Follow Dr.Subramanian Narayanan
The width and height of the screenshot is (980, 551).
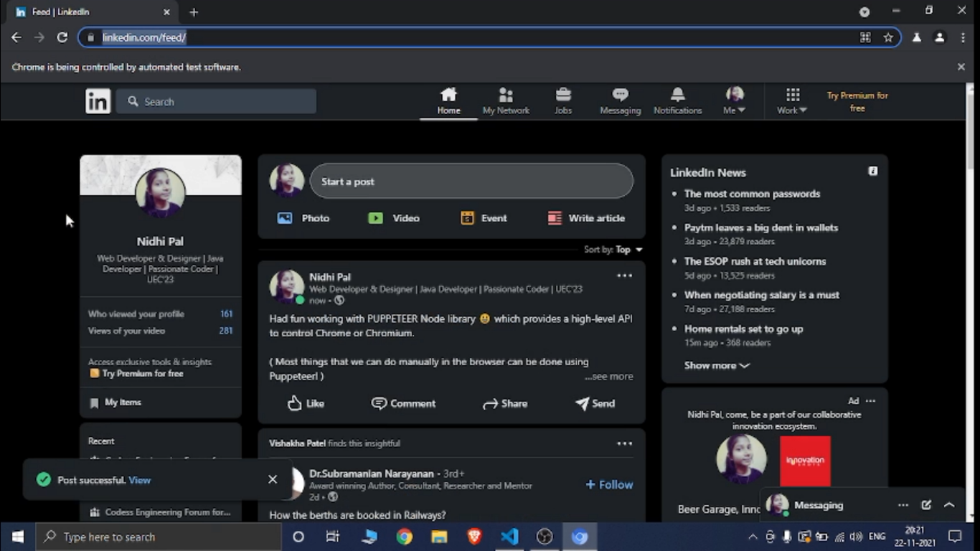tap(609, 485)
